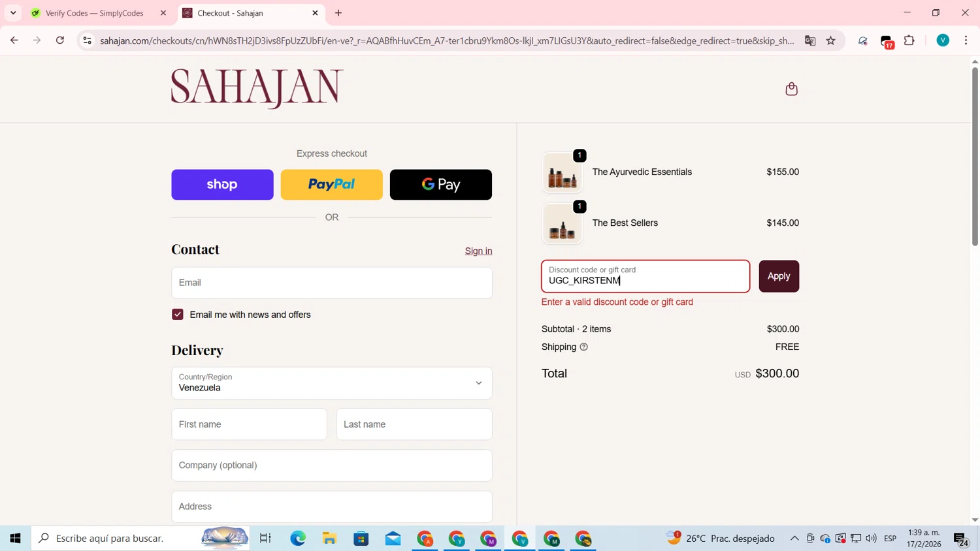This screenshot has width=980, height=551.
Task: Open File Explorer from taskbar
Action: [329, 539]
